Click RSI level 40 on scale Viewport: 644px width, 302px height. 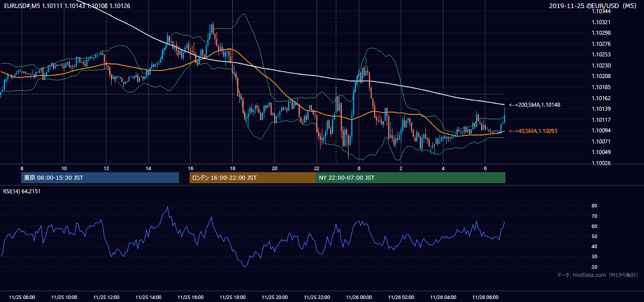click(x=594, y=246)
